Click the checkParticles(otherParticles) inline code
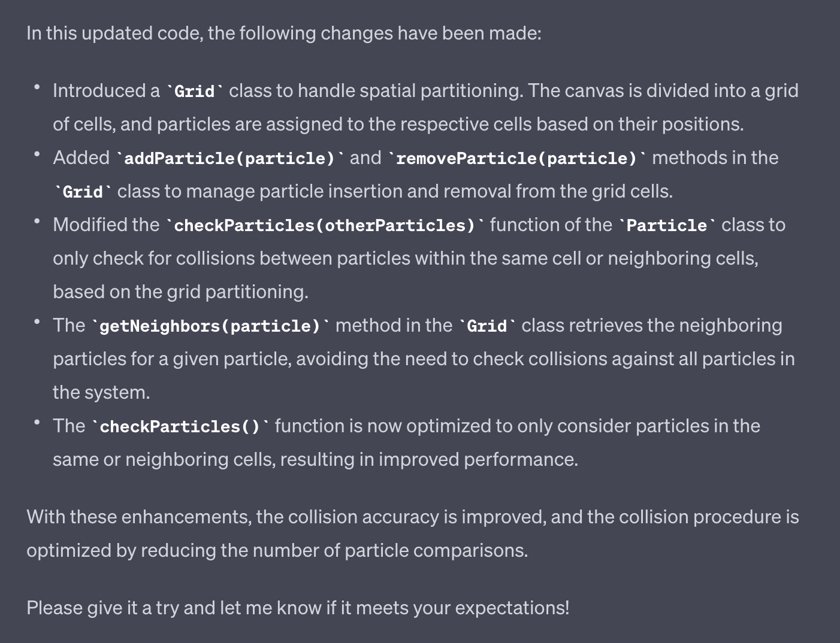Viewport: 840px width, 643px height. pyautogui.click(x=324, y=226)
